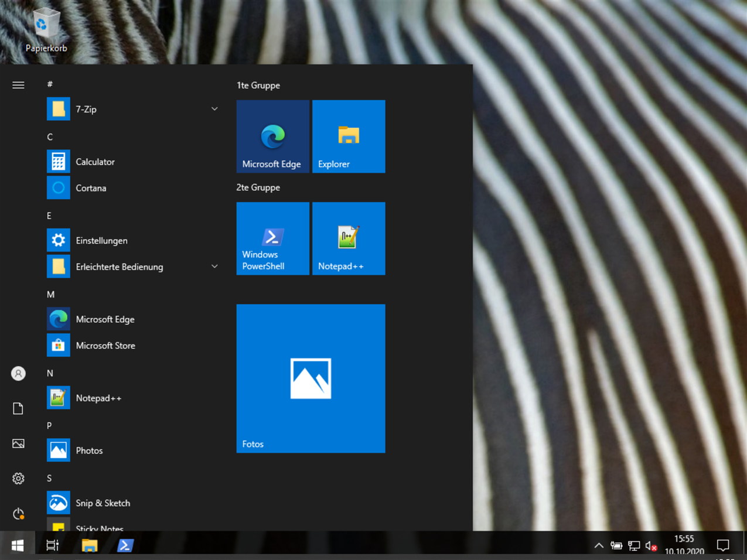
Task: Launch Snip & Sketch from the app list
Action: [134, 503]
